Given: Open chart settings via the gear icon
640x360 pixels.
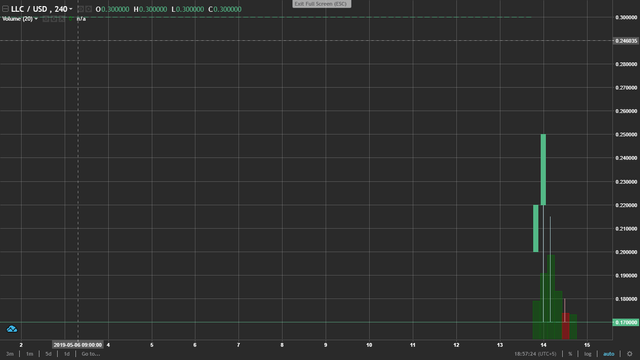Looking at the screenshot, I should pos(629,354).
